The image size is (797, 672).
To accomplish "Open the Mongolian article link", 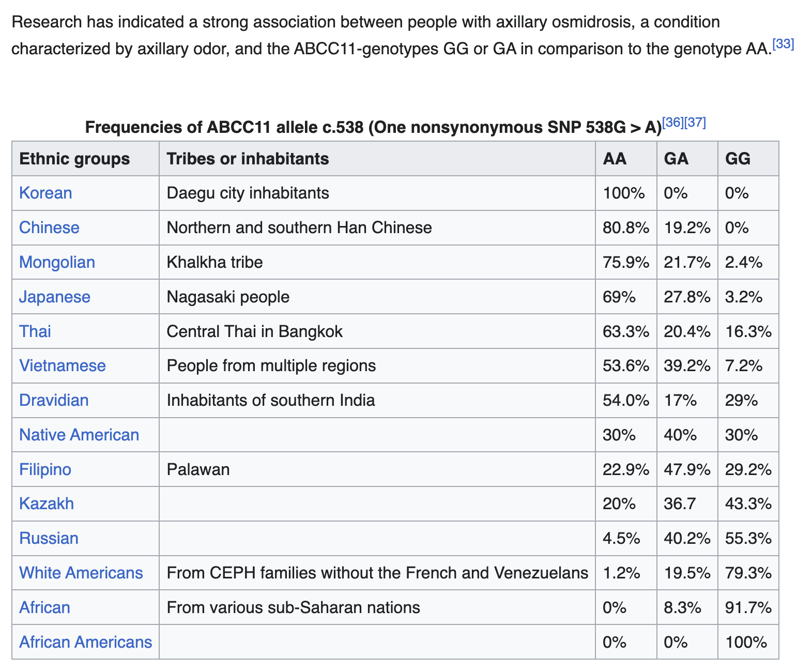I will pos(57,262).
